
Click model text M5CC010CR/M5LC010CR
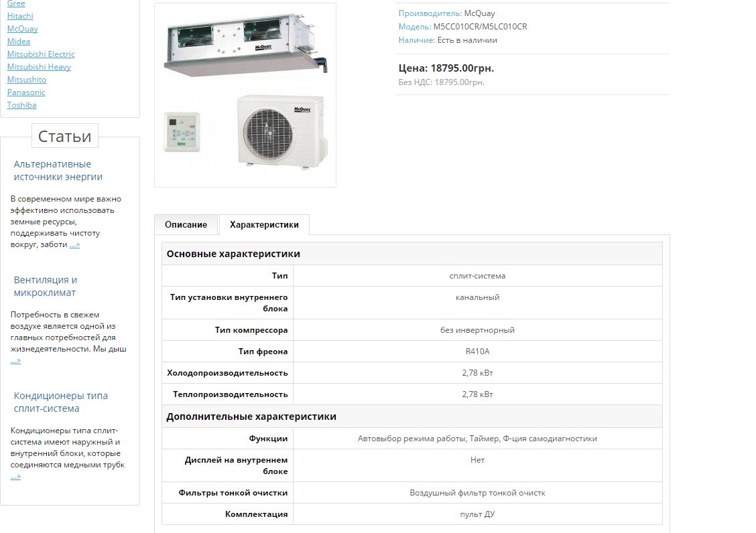click(481, 27)
